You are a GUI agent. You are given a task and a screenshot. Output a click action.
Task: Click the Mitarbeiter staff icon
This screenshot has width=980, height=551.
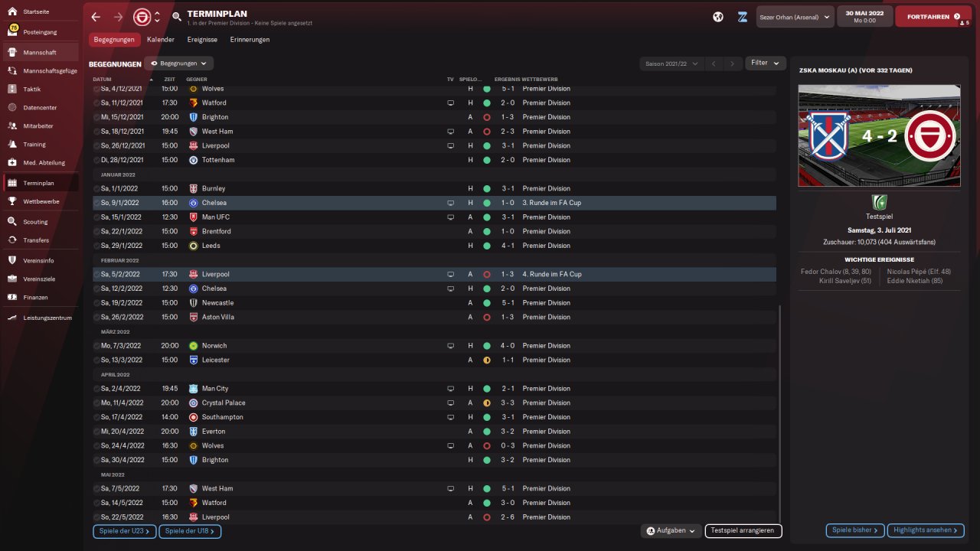pos(12,126)
